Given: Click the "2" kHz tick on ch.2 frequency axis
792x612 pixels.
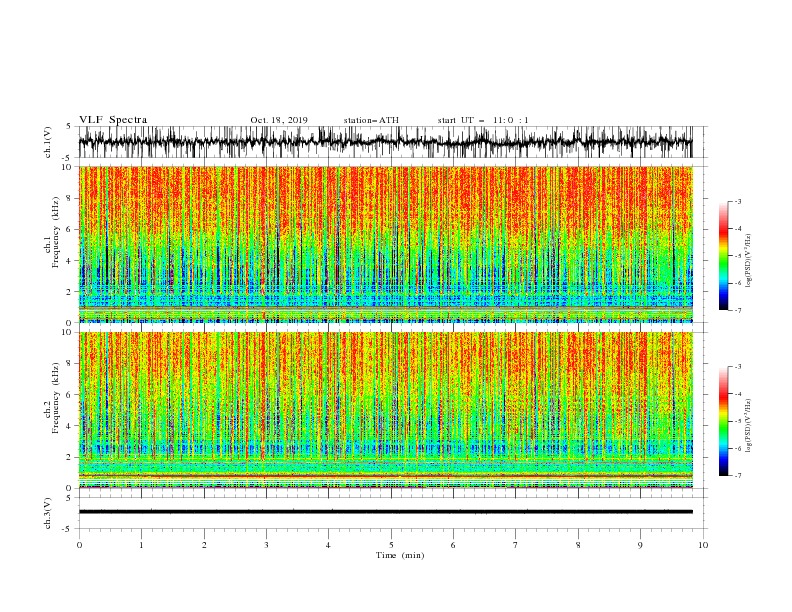Looking at the screenshot, I should click(x=70, y=457).
